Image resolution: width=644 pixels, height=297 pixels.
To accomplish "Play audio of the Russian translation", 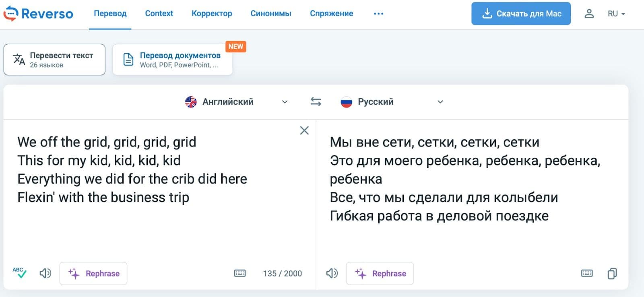I will pos(332,274).
